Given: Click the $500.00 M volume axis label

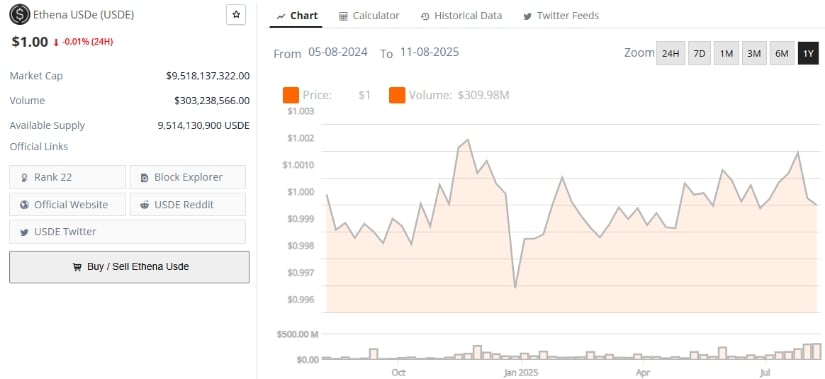Looking at the screenshot, I should [x=297, y=334].
